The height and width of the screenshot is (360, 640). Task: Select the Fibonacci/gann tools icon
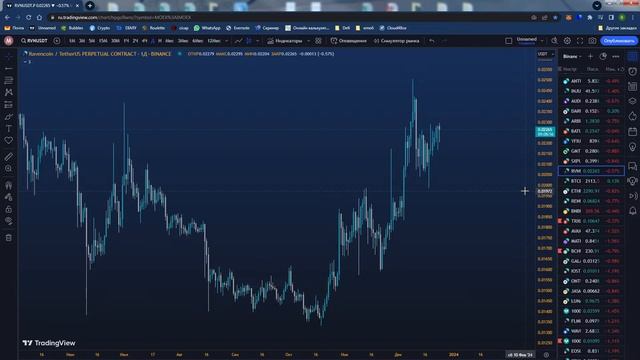tap(9, 80)
